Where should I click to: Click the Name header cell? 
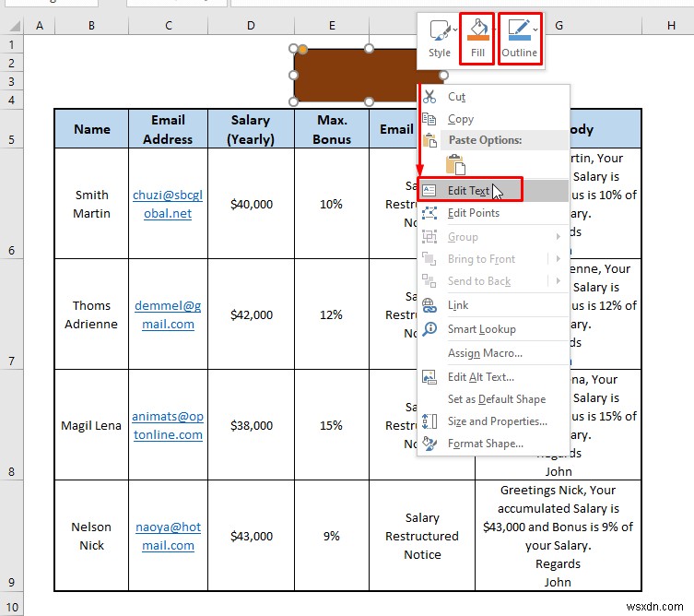pyautogui.click(x=91, y=129)
